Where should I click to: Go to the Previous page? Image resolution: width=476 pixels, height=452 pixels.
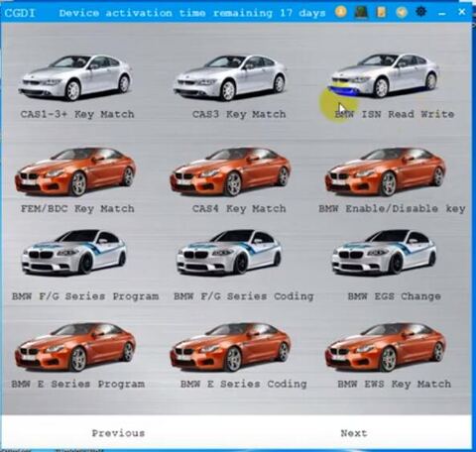click(x=118, y=433)
